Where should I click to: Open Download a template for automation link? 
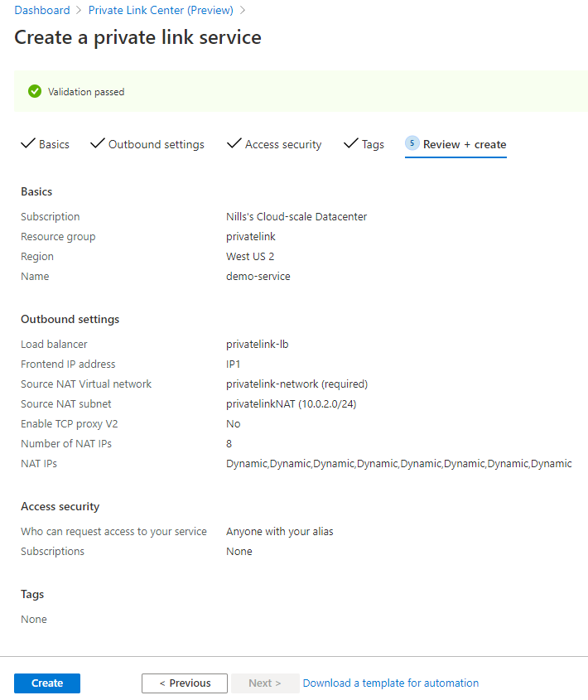click(391, 683)
